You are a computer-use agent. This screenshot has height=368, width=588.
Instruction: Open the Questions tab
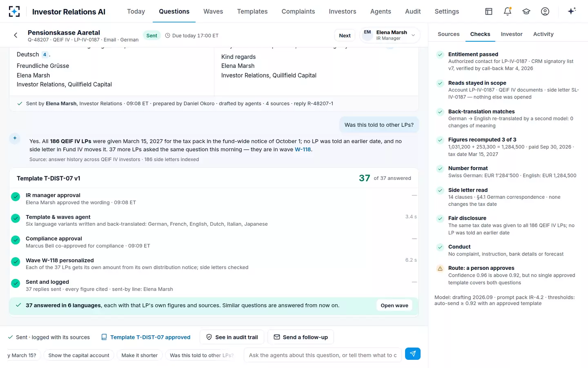(174, 11)
